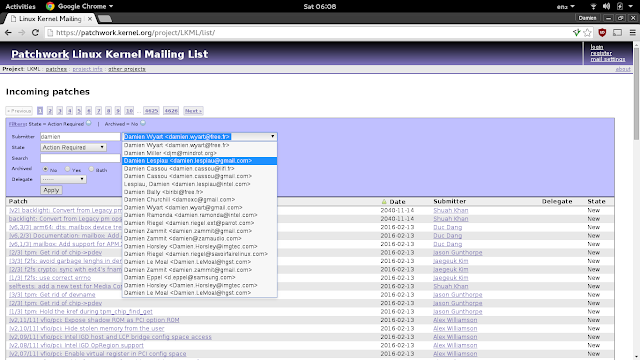Sort patches by the Delegate column header
This screenshot has width=640, height=360.
557,201
